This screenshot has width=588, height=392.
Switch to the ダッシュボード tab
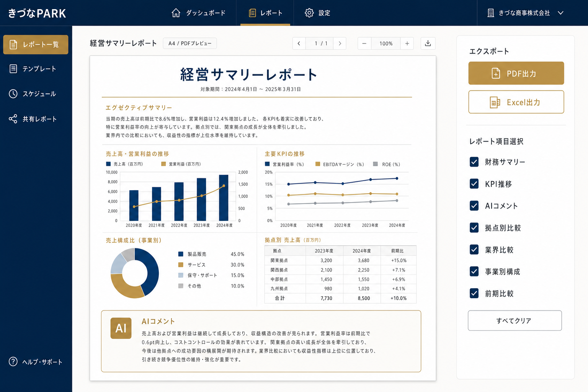198,13
